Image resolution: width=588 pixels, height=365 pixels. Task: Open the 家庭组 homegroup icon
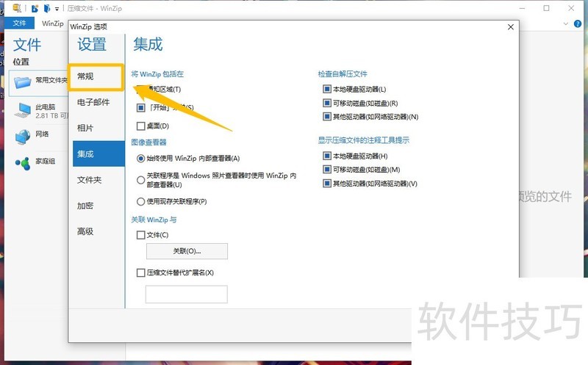pyautogui.click(x=23, y=163)
